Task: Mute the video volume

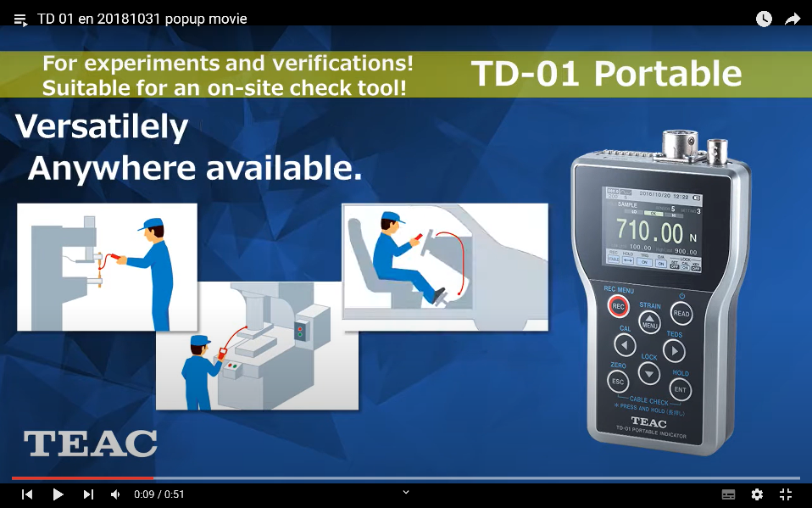Action: [x=115, y=494]
